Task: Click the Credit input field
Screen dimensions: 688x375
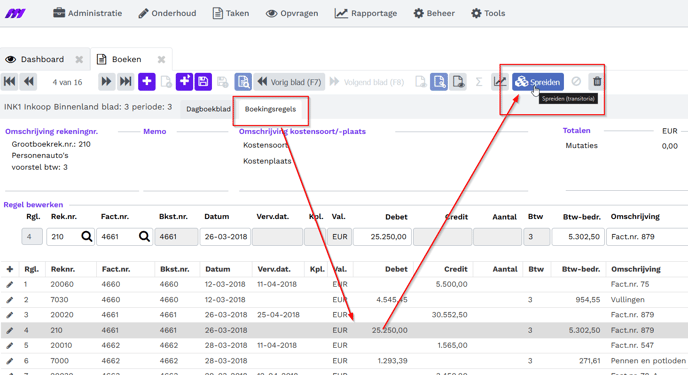Action: [x=442, y=236]
